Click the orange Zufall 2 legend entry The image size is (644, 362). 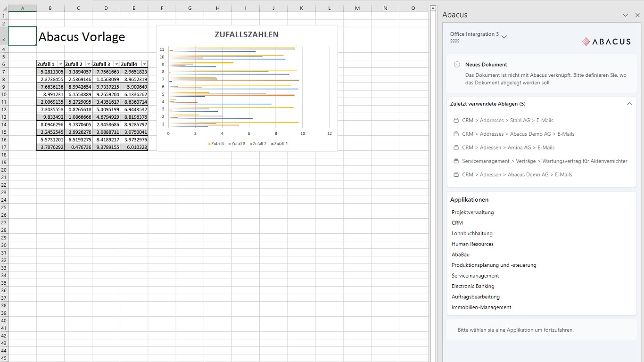pos(258,144)
